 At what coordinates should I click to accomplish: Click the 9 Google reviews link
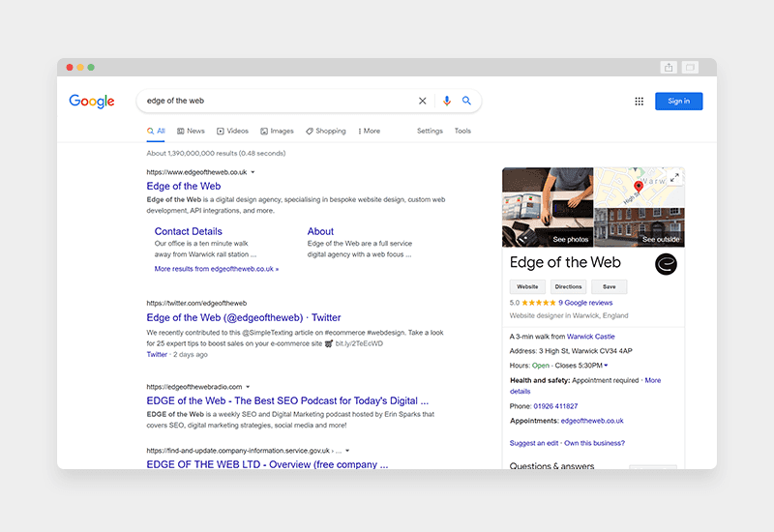click(585, 303)
